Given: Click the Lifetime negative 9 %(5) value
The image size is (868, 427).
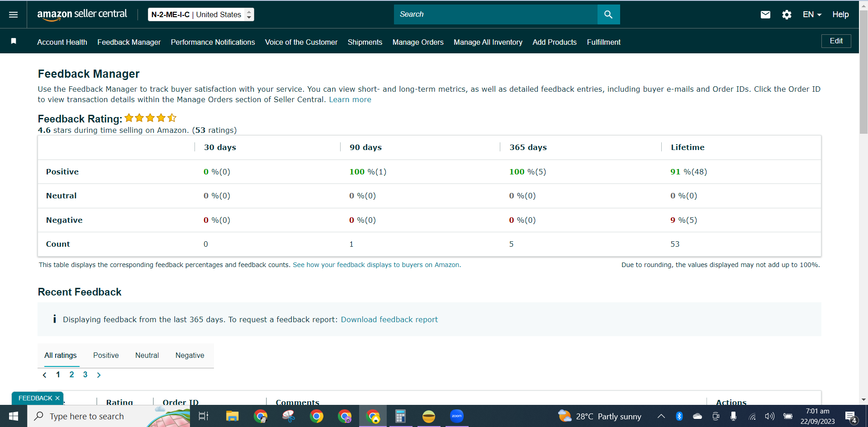Looking at the screenshot, I should [x=683, y=220].
